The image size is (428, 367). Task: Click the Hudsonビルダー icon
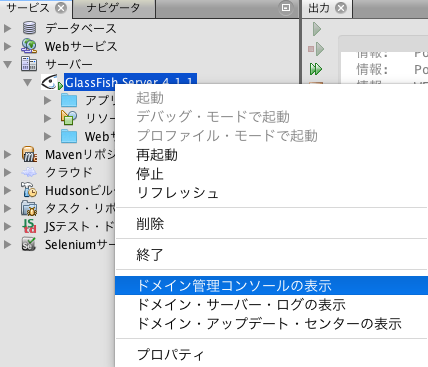click(29, 190)
